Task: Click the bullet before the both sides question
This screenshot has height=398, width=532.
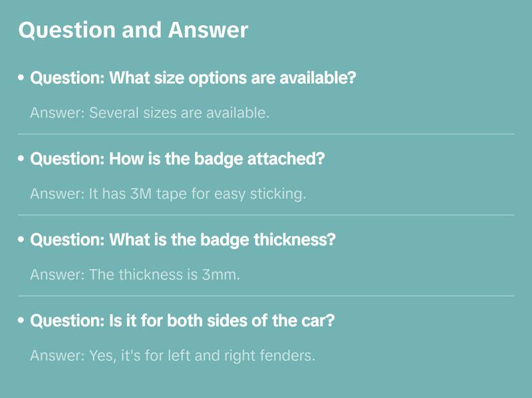Action: [21, 321]
